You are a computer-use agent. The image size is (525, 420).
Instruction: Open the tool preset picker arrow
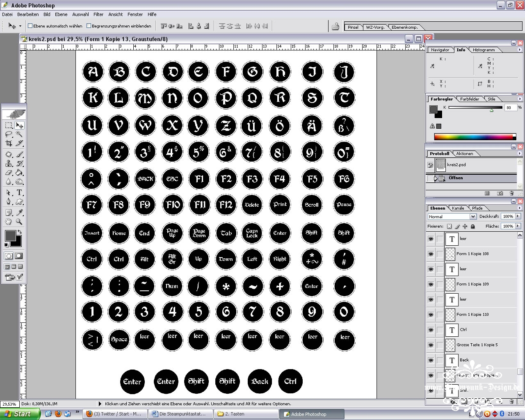tap(20, 26)
